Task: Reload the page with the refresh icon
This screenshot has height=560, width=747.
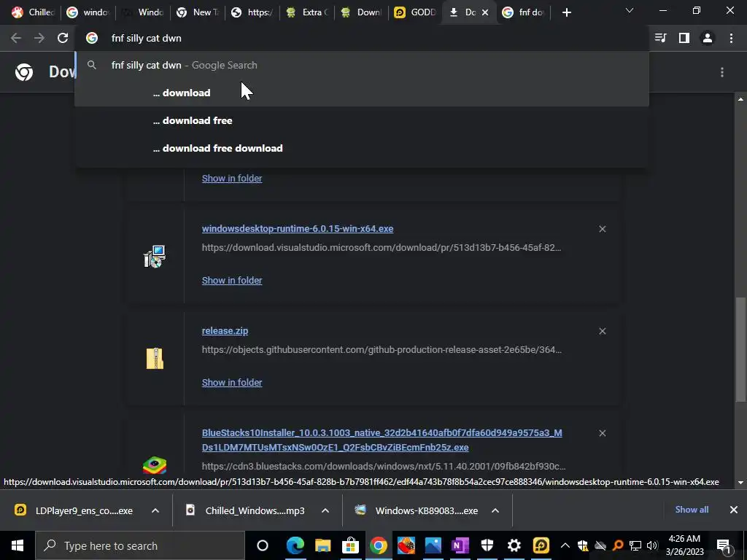Action: point(63,38)
